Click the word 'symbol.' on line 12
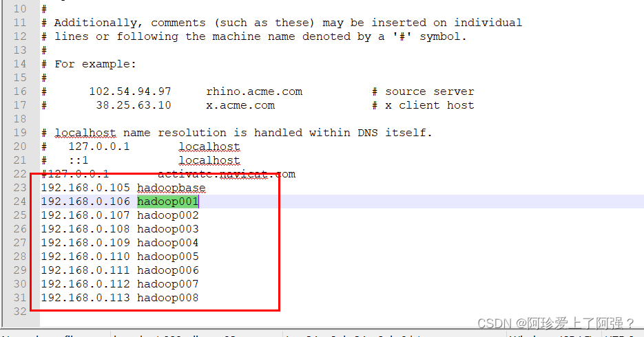 tap(443, 36)
